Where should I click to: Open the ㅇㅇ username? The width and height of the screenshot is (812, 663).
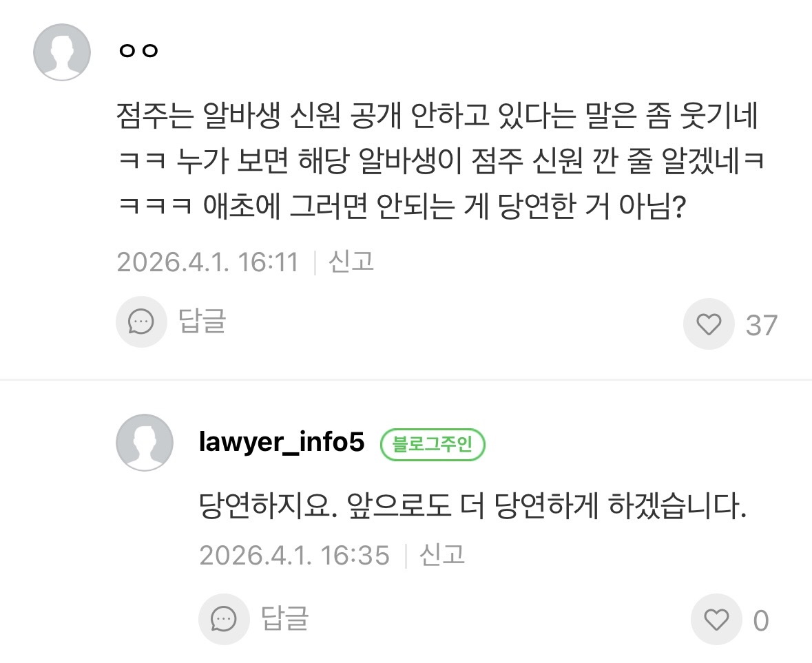[x=138, y=50]
